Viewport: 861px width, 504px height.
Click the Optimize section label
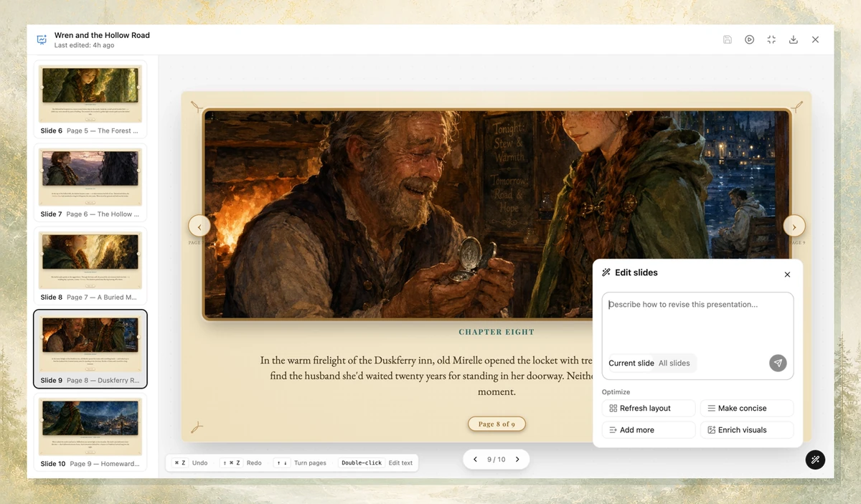616,392
